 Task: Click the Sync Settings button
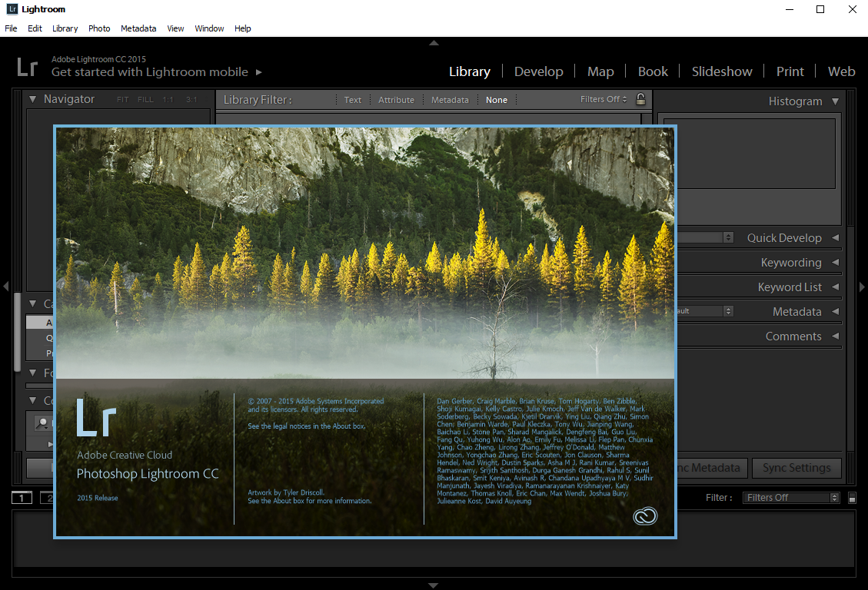click(796, 468)
